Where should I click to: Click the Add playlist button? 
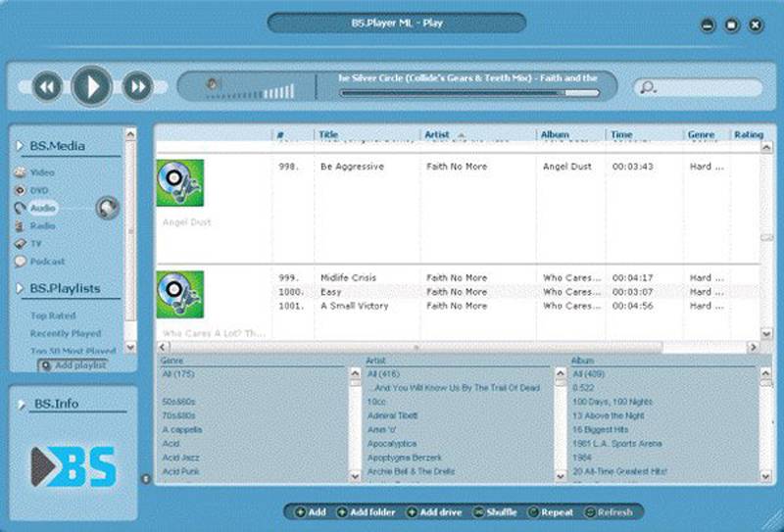pos(74,365)
